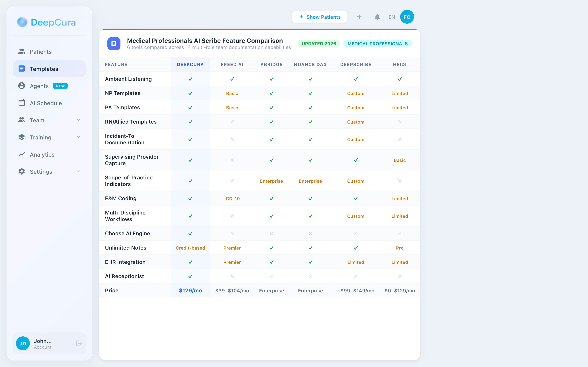Click the Analytics trend line icon
This screenshot has width=588, height=367.
coord(22,154)
